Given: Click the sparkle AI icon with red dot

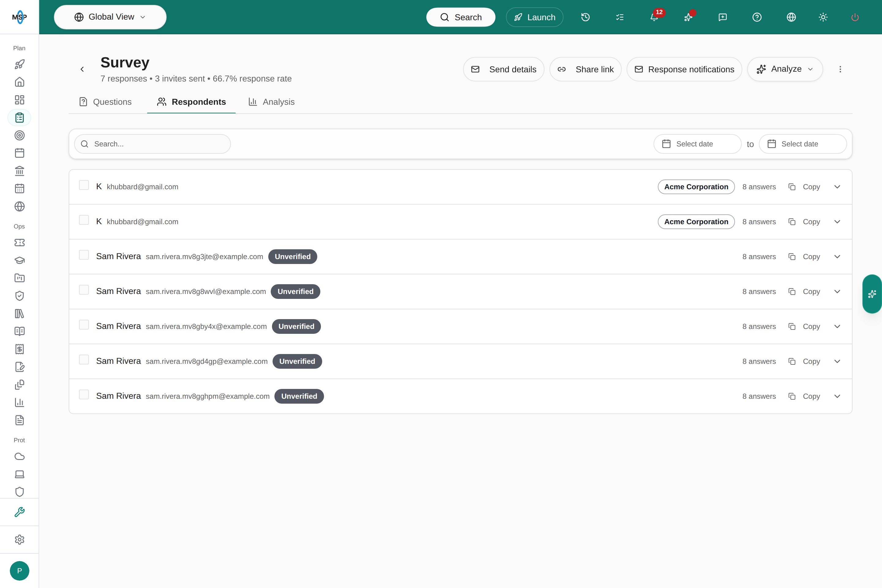Looking at the screenshot, I should tap(688, 17).
